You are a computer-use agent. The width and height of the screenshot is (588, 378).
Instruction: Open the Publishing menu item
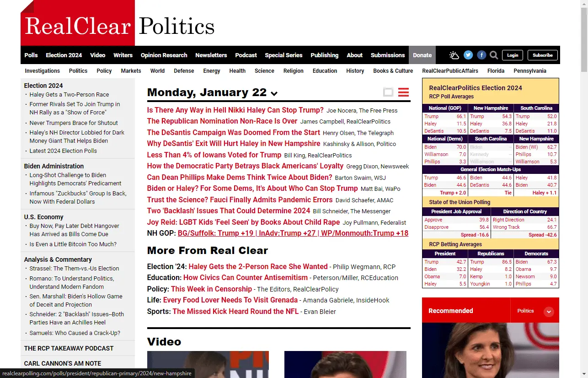[x=325, y=55]
